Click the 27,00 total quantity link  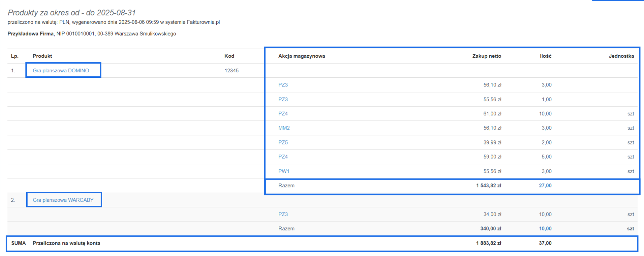tap(545, 186)
